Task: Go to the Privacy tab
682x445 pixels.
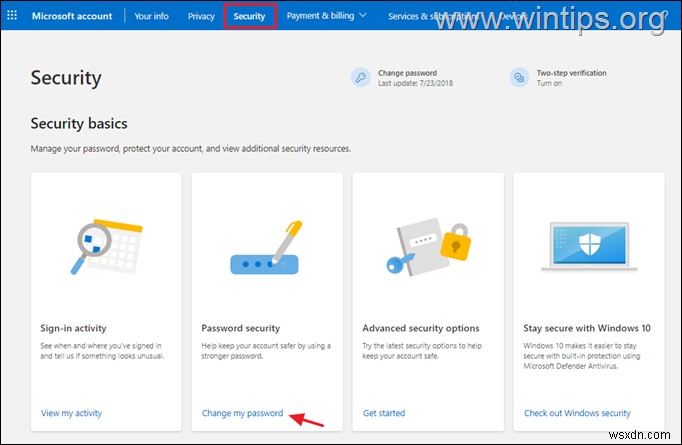Action: tap(201, 16)
